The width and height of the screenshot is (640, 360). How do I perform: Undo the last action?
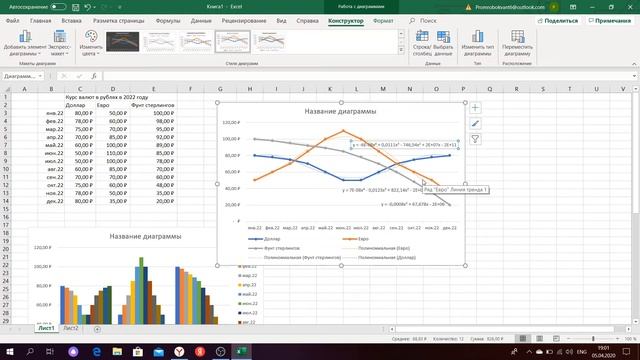coord(87,7)
